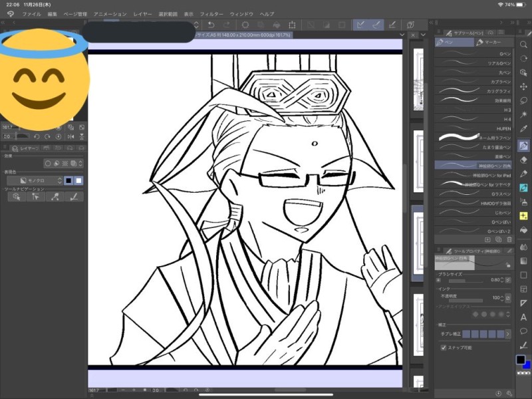Click the brush size slider
Viewport: 532px width, 399px height.
(x=465, y=281)
